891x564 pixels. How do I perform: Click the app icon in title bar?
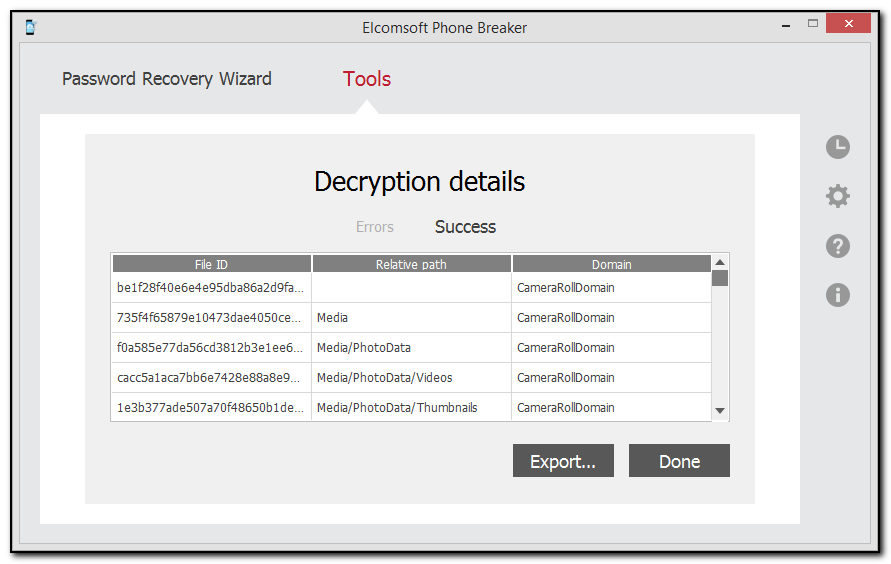(30, 27)
